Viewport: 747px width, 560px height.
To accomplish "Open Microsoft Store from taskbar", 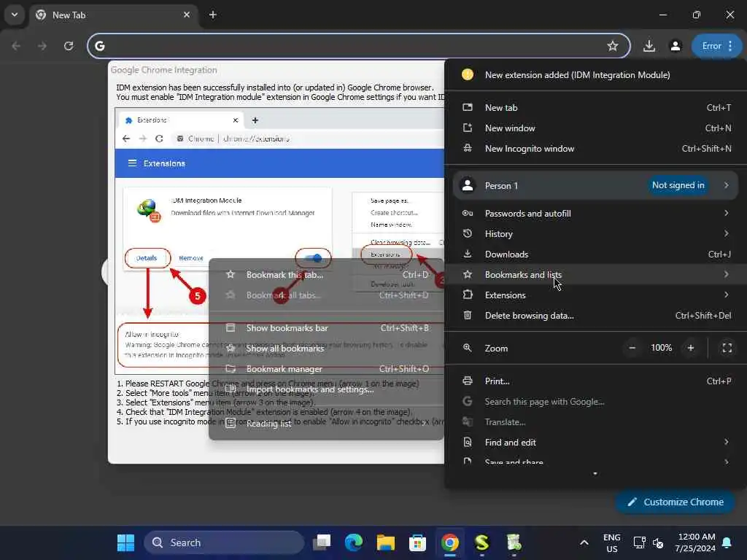I will (x=417, y=542).
